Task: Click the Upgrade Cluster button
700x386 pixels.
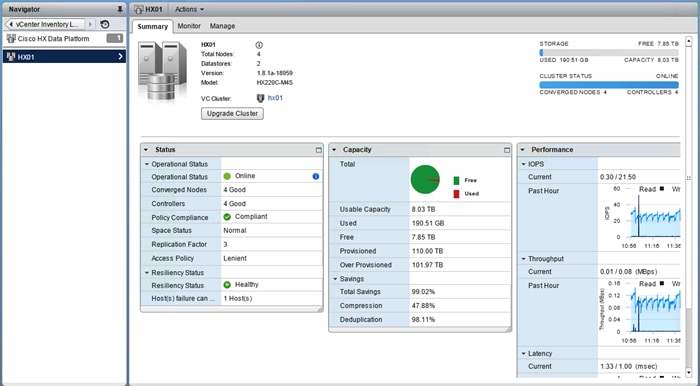Action: pyautogui.click(x=232, y=113)
